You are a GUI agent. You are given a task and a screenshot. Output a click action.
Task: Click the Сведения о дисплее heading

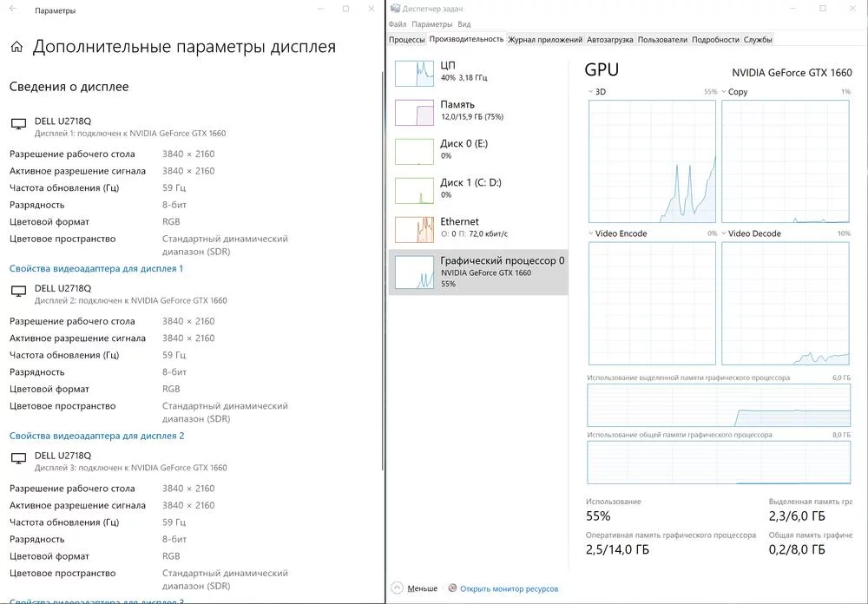point(69,87)
